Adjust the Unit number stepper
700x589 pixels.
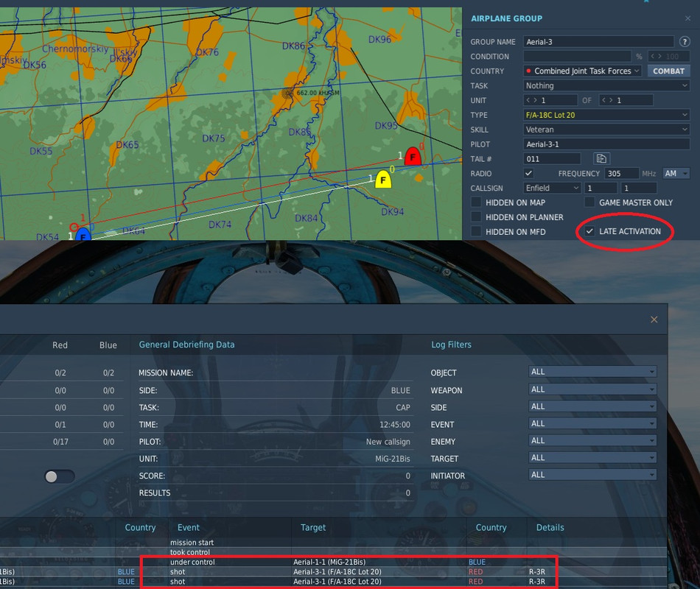pos(550,100)
